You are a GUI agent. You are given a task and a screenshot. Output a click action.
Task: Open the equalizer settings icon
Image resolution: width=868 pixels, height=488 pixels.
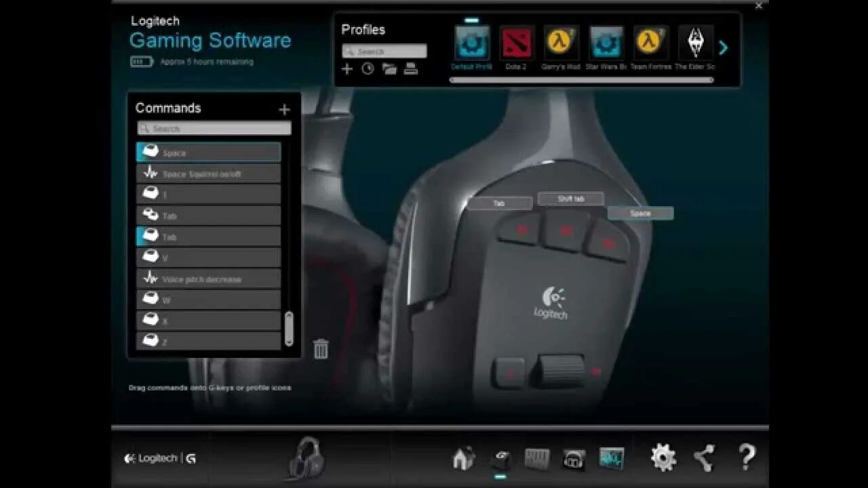(x=537, y=459)
